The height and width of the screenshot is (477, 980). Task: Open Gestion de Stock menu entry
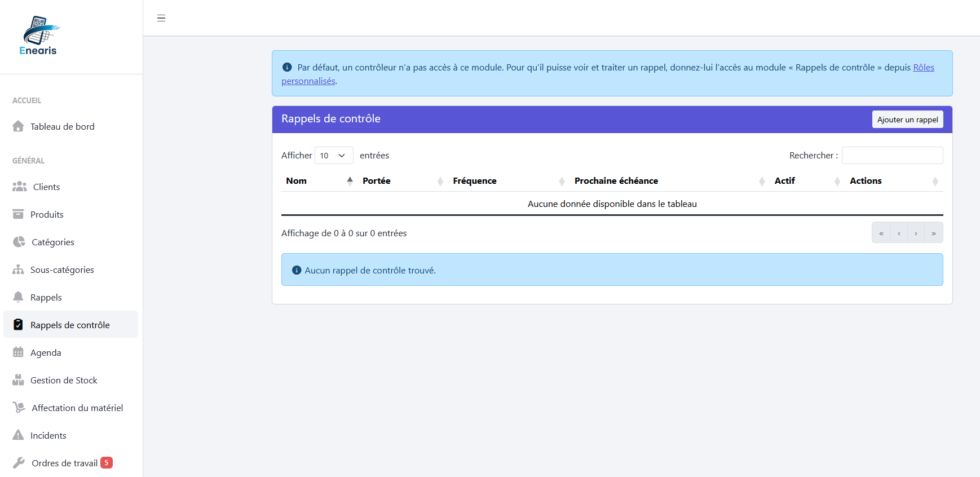[70, 381]
